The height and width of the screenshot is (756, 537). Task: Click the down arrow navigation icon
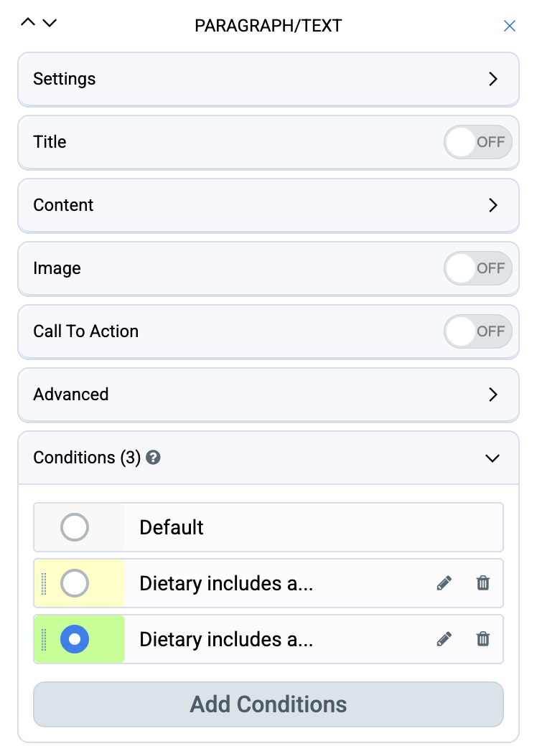tap(50, 23)
